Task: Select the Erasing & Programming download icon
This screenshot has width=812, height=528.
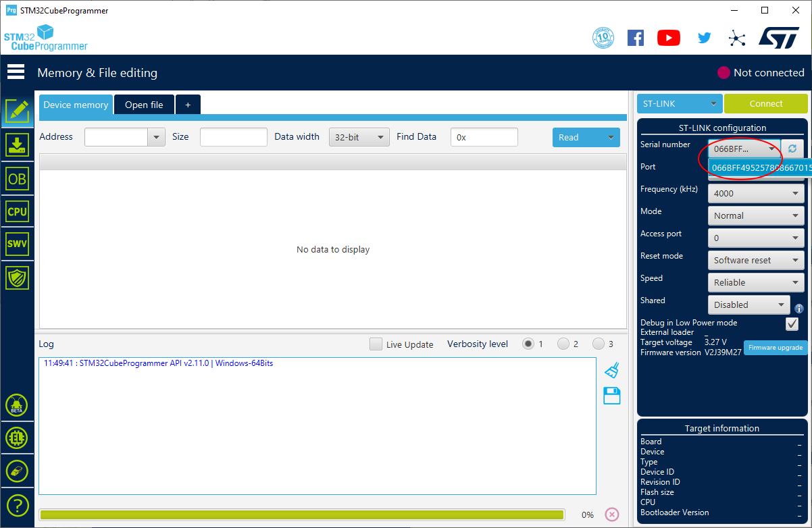Action: 17,144
